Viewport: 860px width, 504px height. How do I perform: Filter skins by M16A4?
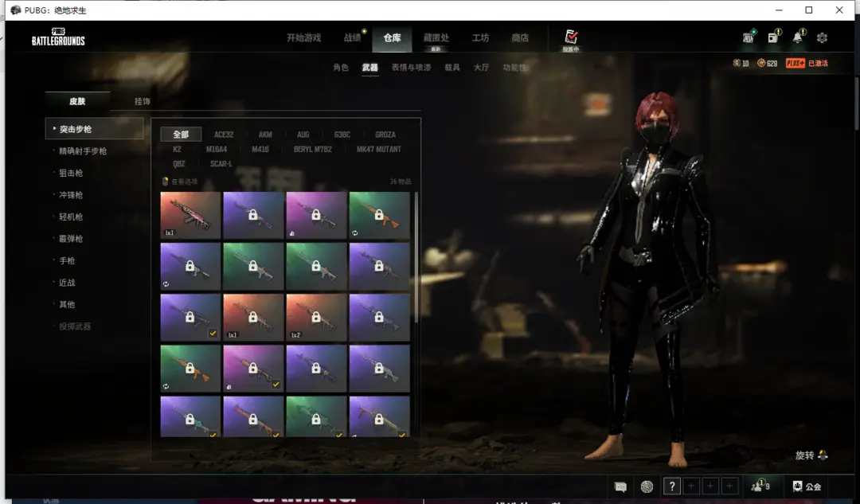click(x=217, y=149)
